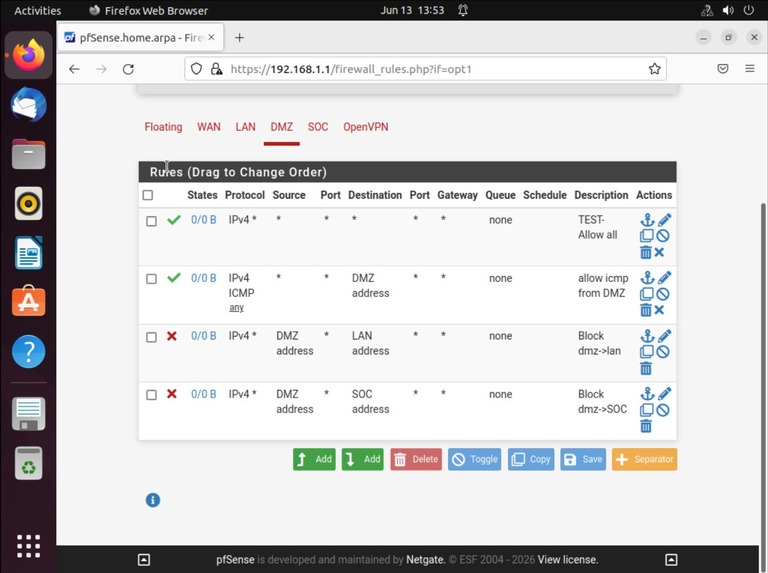Open Firefox application menu (hamburger)
This screenshot has width=768, height=573.
749,69
